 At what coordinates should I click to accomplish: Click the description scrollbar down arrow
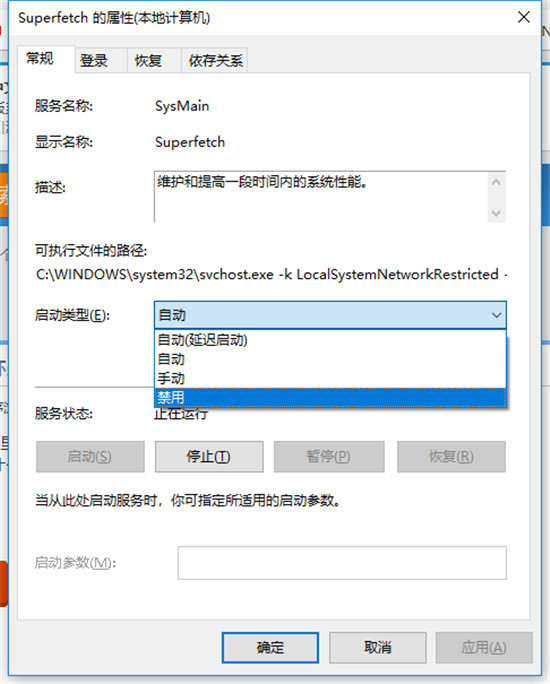tap(496, 213)
